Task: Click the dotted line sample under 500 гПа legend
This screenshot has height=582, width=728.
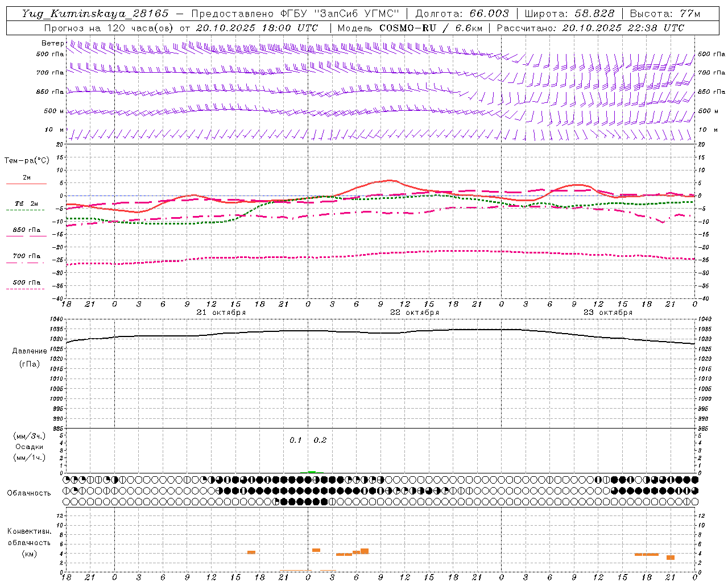Action: click(26, 289)
